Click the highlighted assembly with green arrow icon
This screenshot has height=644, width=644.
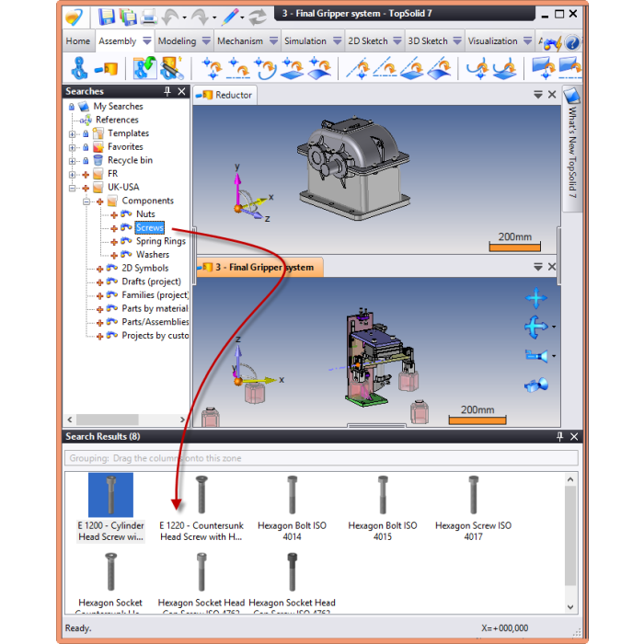pyautogui.click(x=145, y=68)
